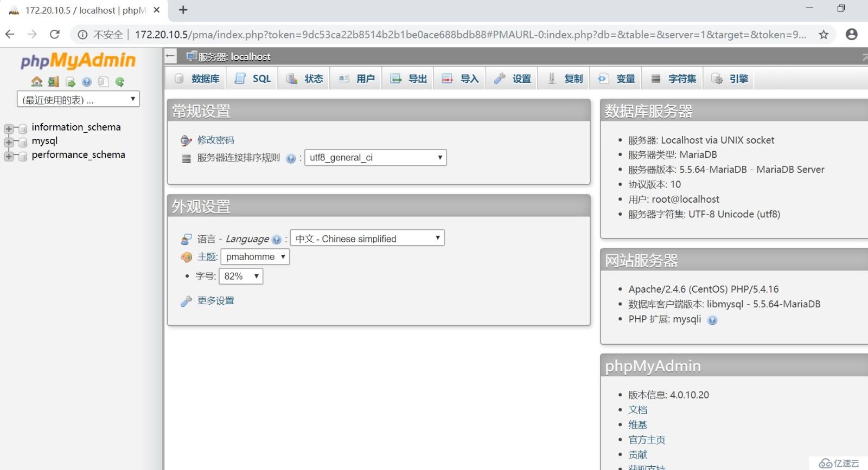868x470 pixels.
Task: Click the documentation pages icon in sidebar
Action: 103,82
